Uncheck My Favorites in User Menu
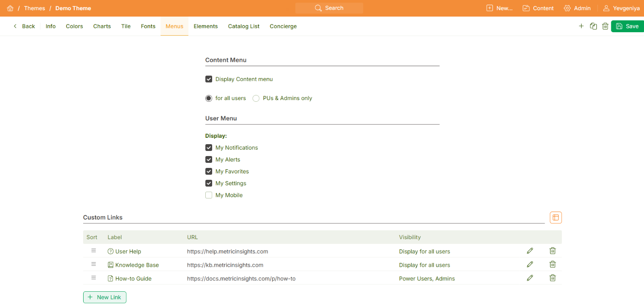Viewport: 644px width, 307px height. point(209,172)
